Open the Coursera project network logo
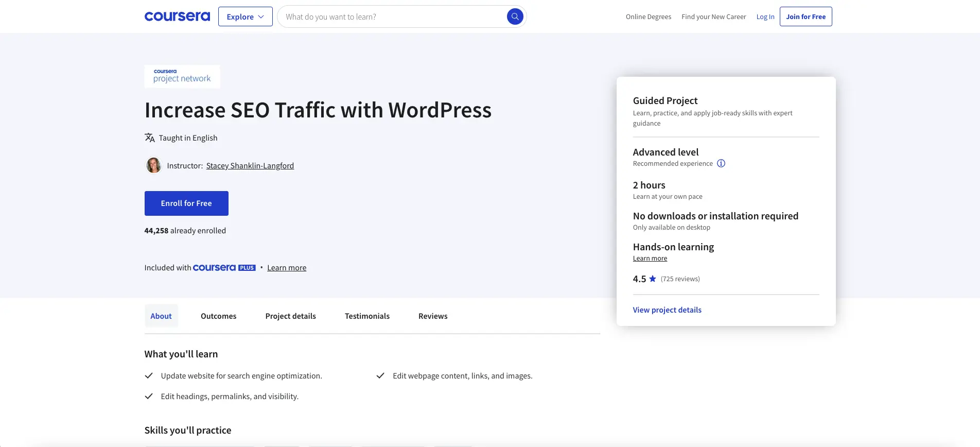980x447 pixels. tap(182, 76)
